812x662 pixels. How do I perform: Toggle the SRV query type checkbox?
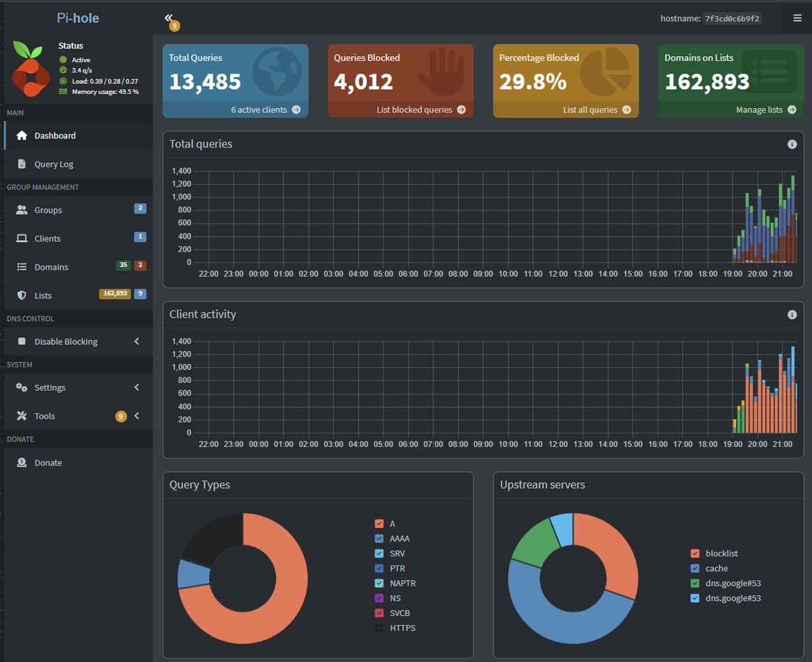379,554
